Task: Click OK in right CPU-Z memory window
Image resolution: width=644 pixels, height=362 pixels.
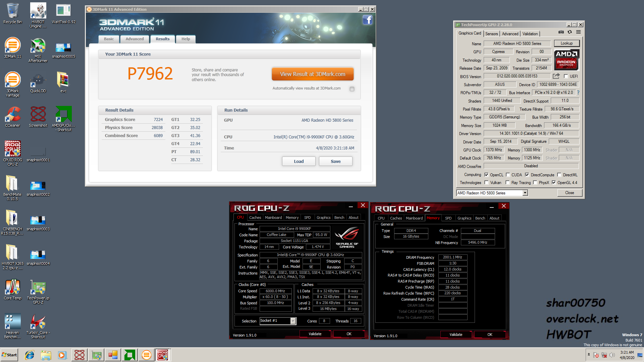Action: click(490, 335)
